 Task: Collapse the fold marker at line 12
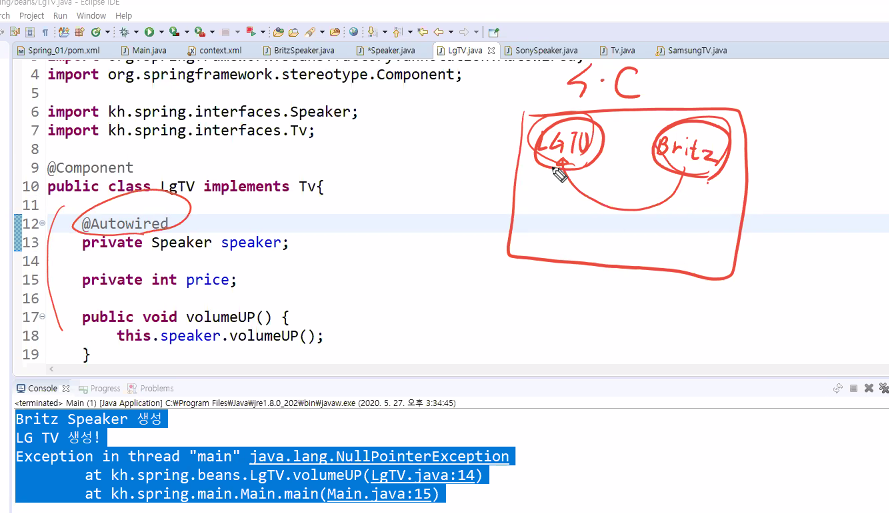(x=43, y=223)
